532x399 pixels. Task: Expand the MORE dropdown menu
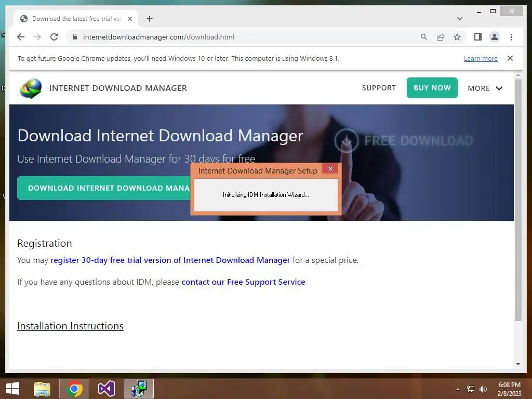(x=485, y=88)
